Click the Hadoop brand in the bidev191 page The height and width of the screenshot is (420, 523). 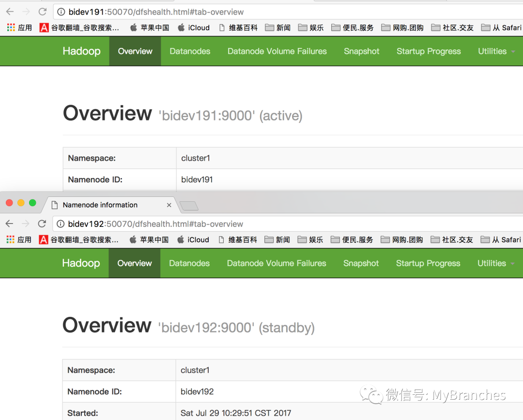coord(81,51)
